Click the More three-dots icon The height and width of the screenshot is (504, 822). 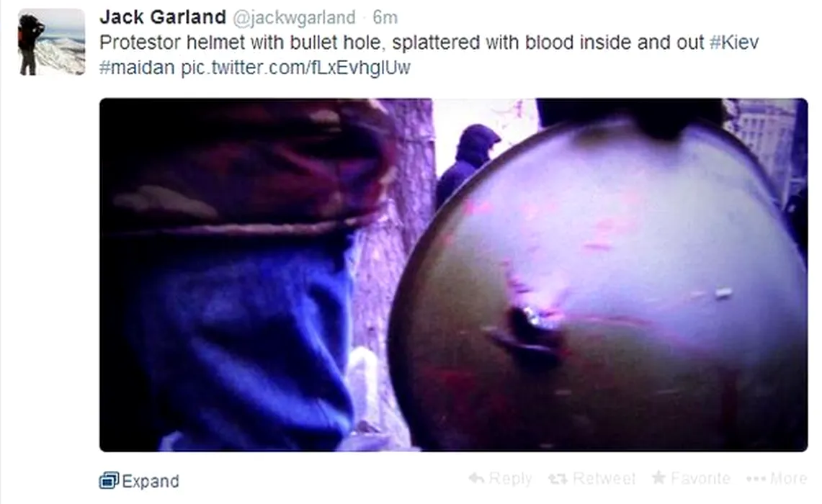(756, 479)
